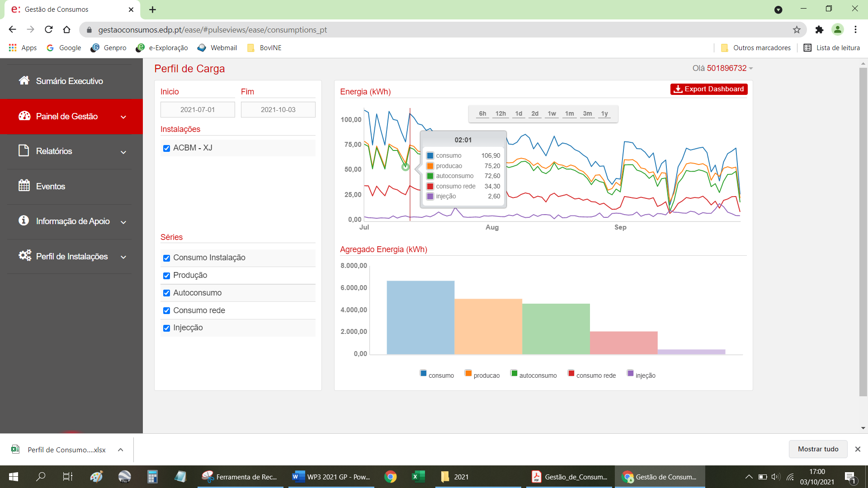Toggle injeção legend swatch in bar chart

click(630, 373)
